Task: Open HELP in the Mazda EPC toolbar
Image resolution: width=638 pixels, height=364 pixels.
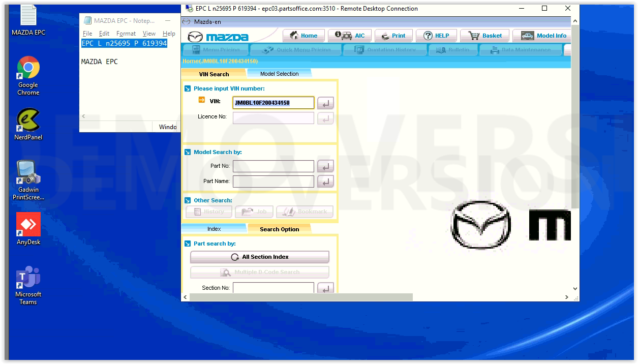Action: 436,36
